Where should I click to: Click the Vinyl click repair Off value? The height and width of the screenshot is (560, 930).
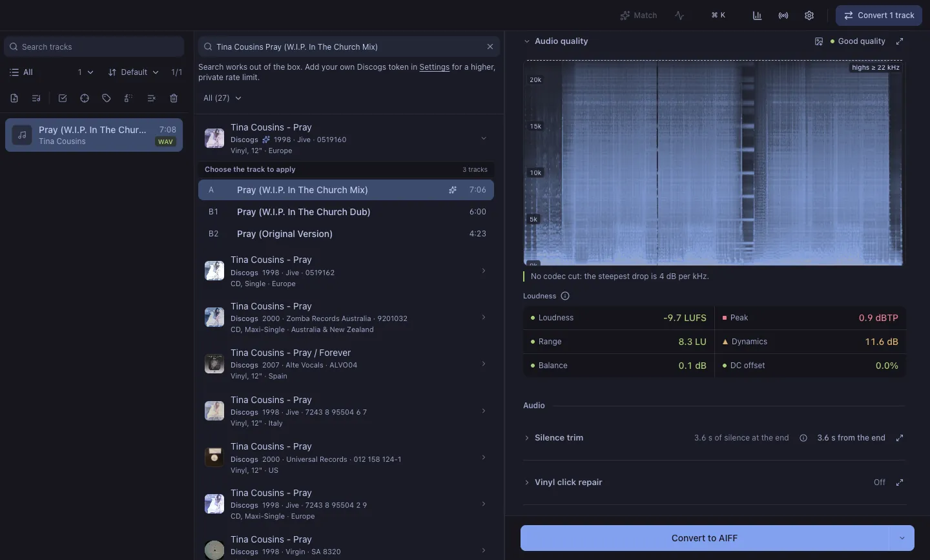pyautogui.click(x=879, y=482)
